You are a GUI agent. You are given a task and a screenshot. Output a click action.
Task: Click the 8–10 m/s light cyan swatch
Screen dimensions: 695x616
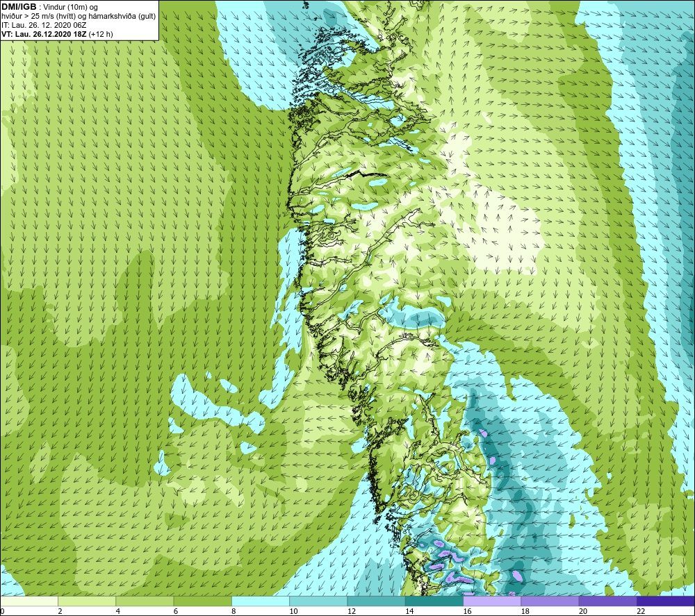click(x=261, y=601)
